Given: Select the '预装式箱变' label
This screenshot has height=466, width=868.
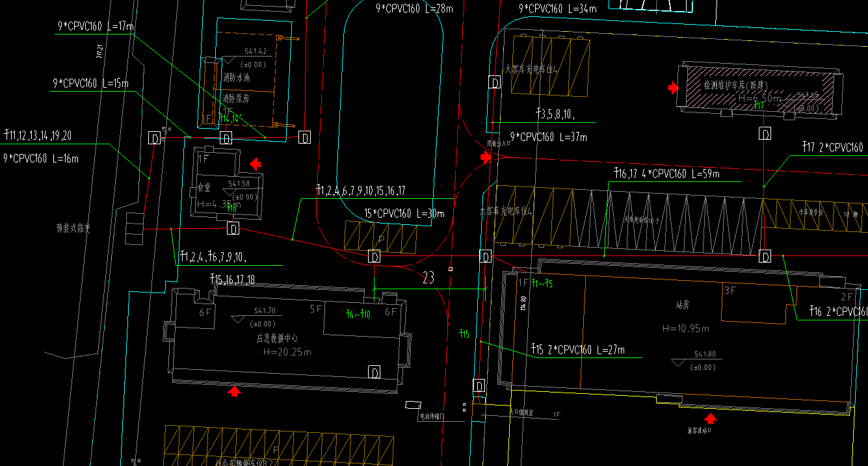Looking at the screenshot, I should [73, 228].
